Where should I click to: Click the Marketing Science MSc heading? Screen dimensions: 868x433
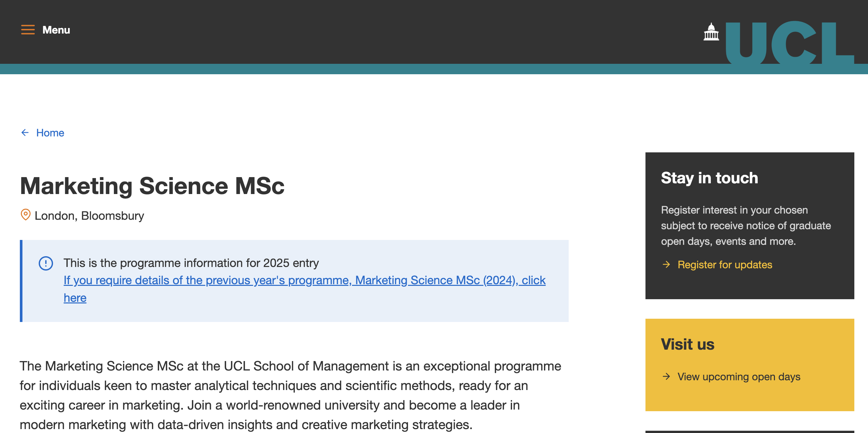click(152, 186)
